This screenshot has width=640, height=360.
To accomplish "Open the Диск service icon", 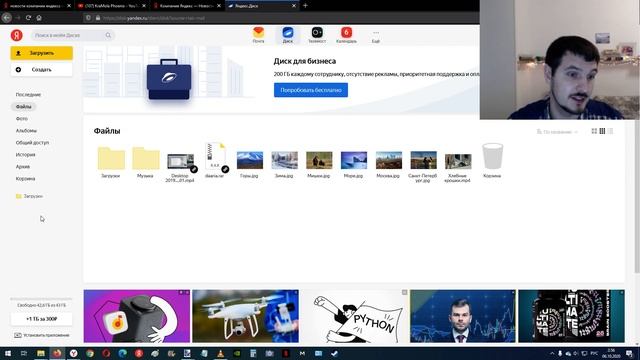I will (288, 35).
